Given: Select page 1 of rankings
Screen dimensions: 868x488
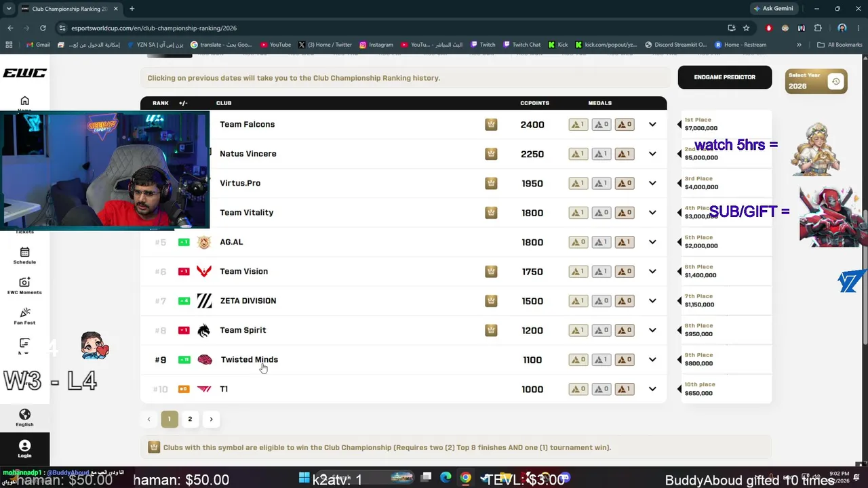Looking at the screenshot, I should click(x=170, y=419).
